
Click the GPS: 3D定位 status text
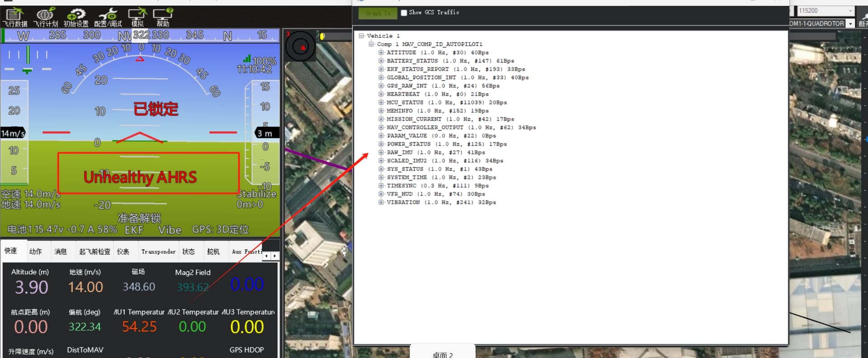coord(221,229)
